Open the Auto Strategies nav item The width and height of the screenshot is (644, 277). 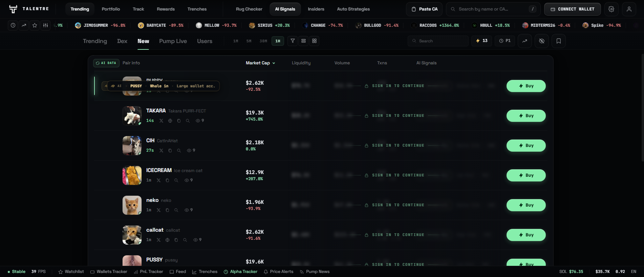pos(353,9)
